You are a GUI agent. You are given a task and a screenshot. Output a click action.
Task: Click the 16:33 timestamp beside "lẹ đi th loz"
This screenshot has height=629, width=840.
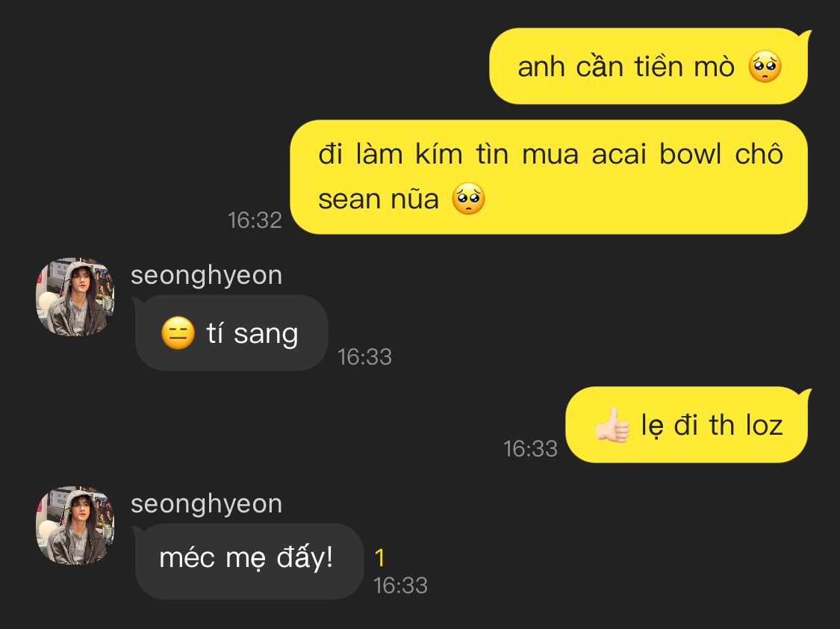(x=530, y=448)
